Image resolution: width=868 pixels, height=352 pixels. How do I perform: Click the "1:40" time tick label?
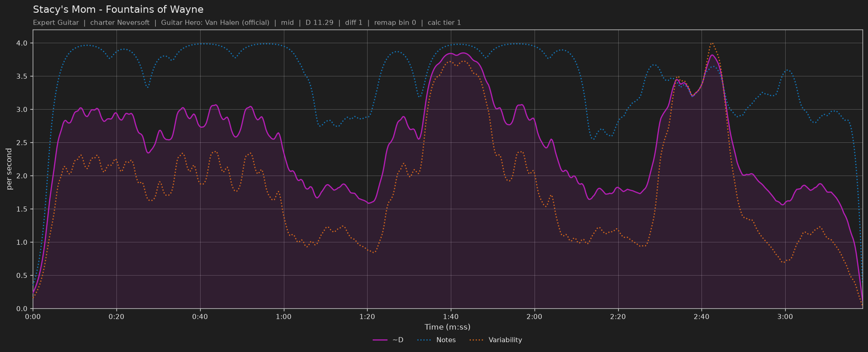tap(451, 317)
